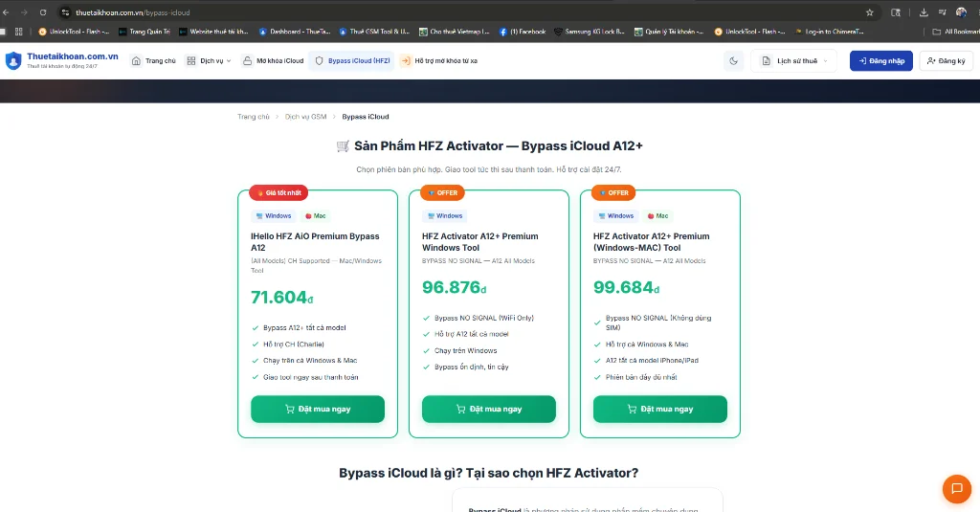
Task: Click the Trang chủ breadcrumb link
Action: point(253,117)
